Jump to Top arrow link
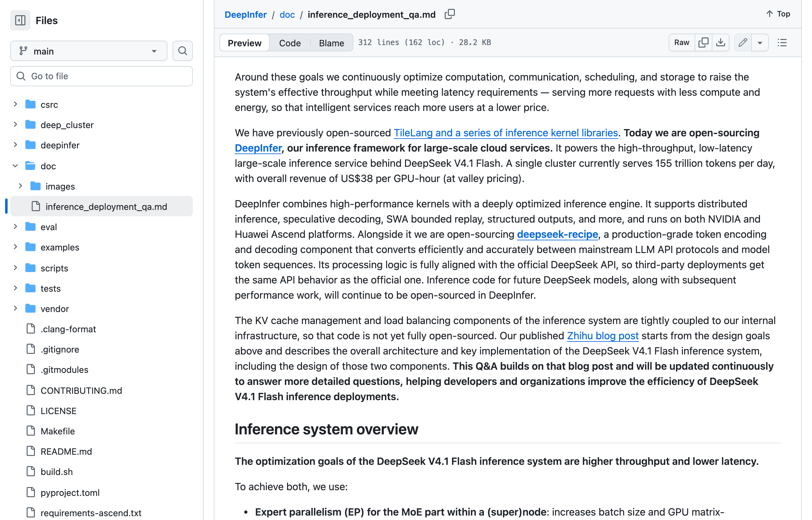812x520 pixels. pyautogui.click(x=778, y=14)
